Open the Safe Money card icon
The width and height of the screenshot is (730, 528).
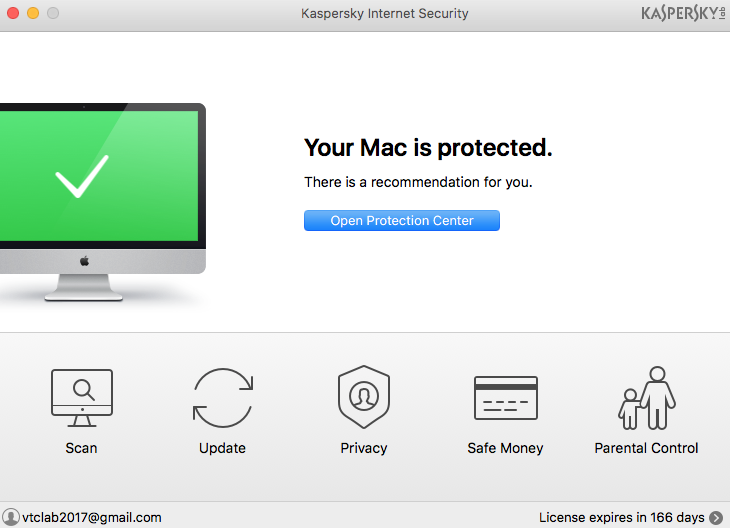(505, 398)
